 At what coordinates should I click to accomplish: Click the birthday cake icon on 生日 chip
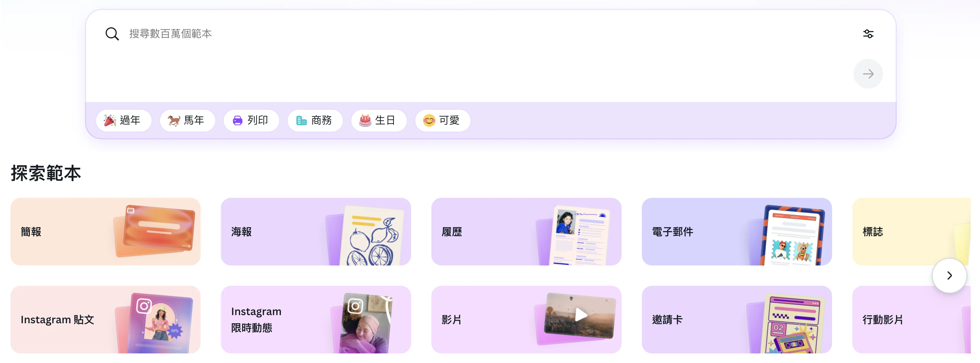point(365,120)
